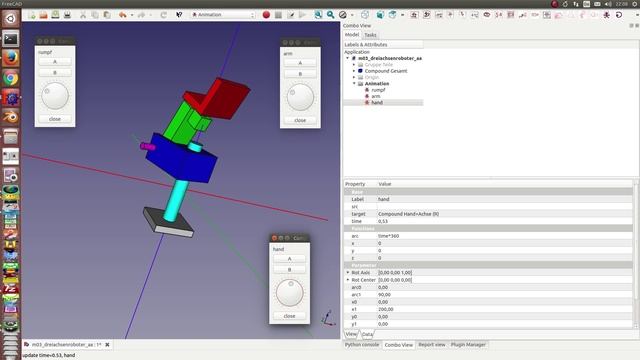Click the Save document toolbar icon
The width and height of the screenshot is (640, 360).
(55, 15)
